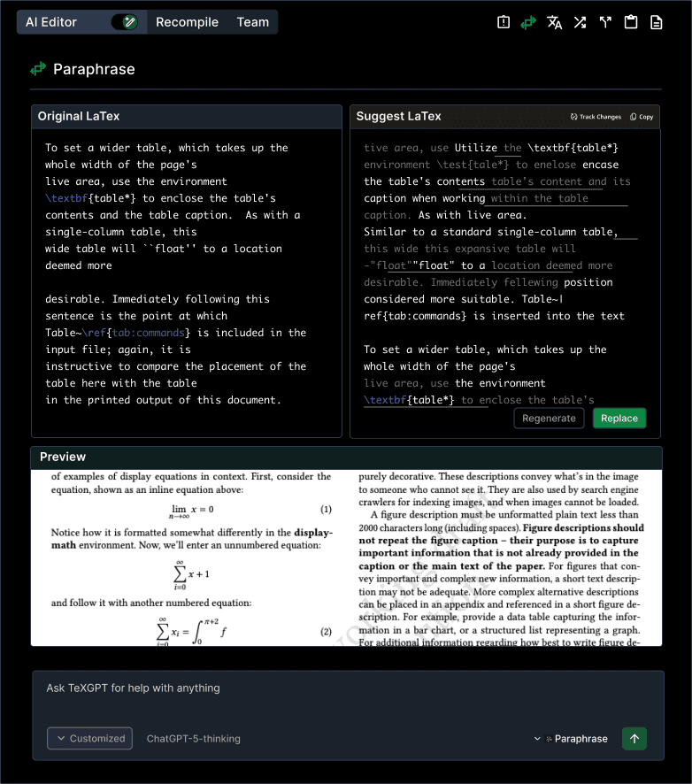The width and height of the screenshot is (692, 784).
Task: Toggle the AI Editor switch
Action: pyautogui.click(x=125, y=22)
